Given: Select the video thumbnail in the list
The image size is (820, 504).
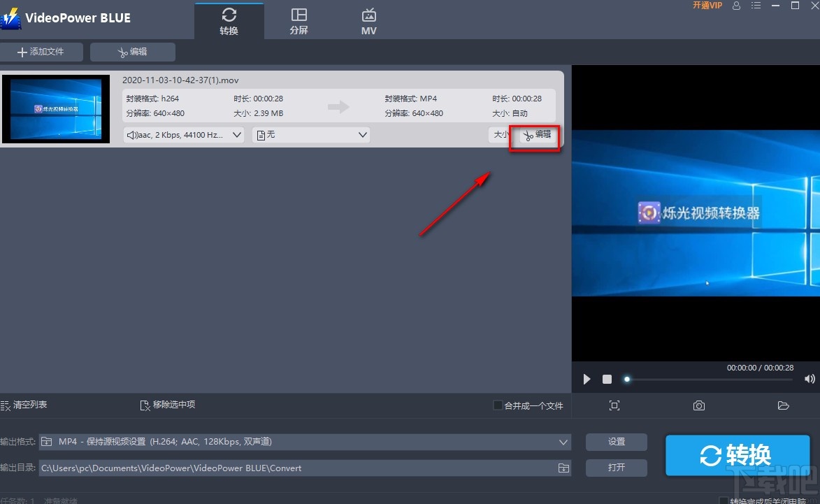Looking at the screenshot, I should 56,108.
